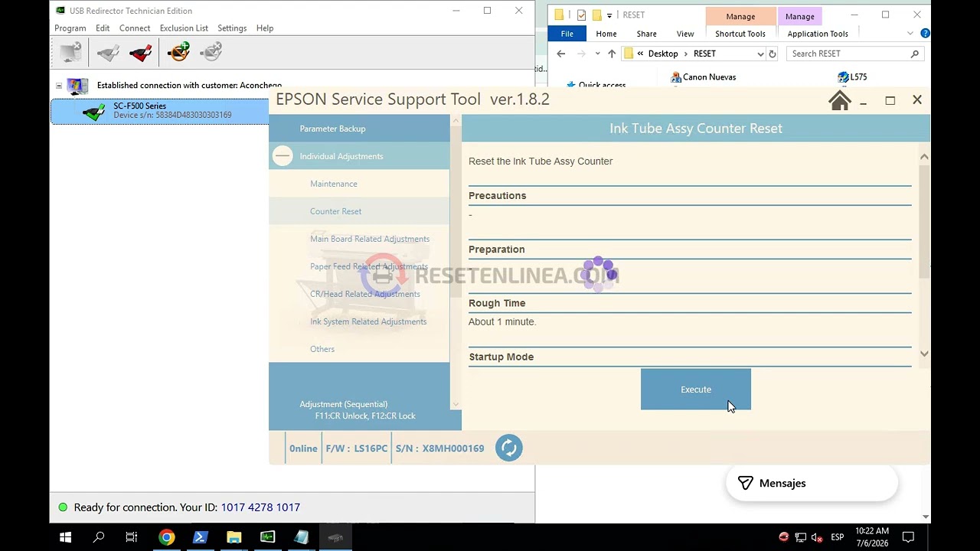Click the Desktop breadcrumb in the address bar

click(x=663, y=54)
